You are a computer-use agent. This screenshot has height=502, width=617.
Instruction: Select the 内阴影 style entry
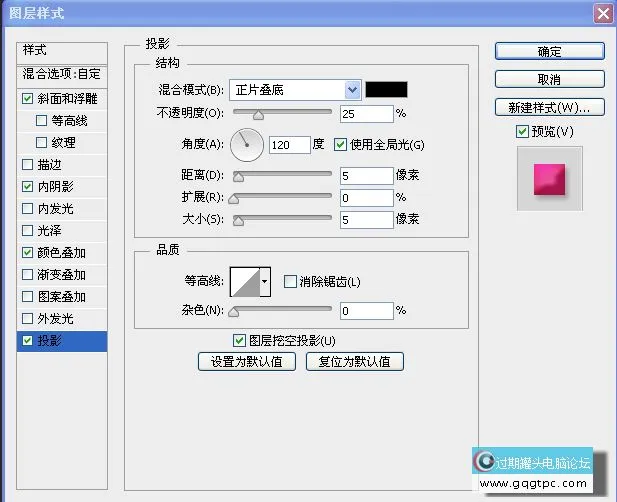[55, 187]
